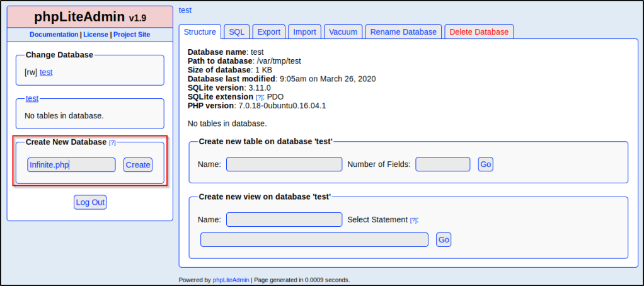Switch to the SQL tab
This screenshot has width=644, height=286.
point(236,32)
